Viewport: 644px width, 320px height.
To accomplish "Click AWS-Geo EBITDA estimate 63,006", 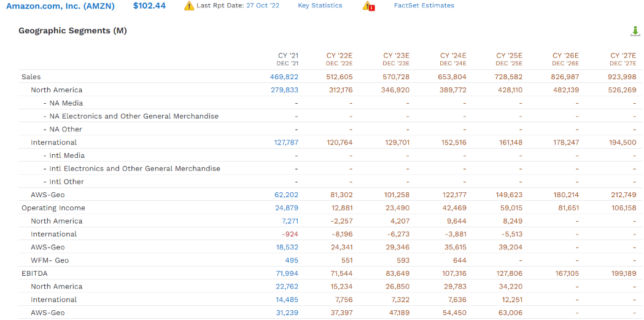I will 511,313.
